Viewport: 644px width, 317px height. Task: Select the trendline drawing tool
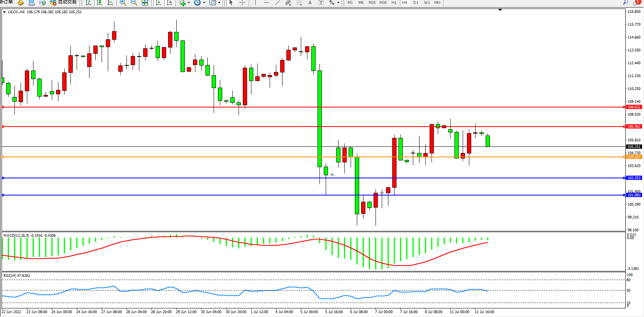tap(277, 3)
